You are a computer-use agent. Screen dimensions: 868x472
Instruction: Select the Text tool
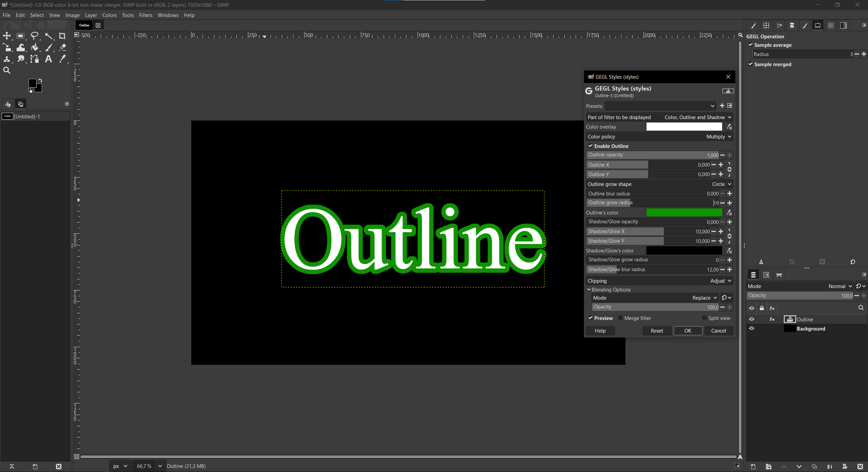49,59
